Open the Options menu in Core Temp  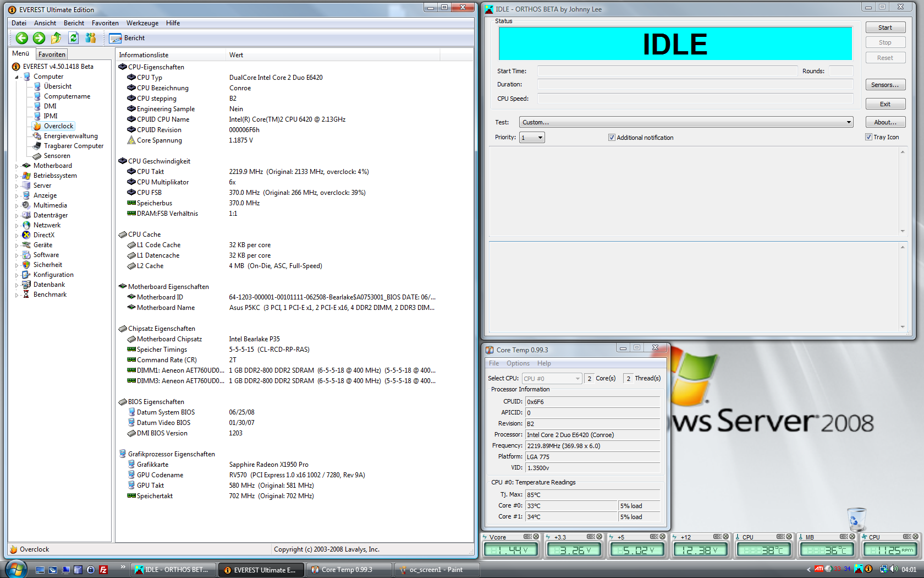(518, 363)
